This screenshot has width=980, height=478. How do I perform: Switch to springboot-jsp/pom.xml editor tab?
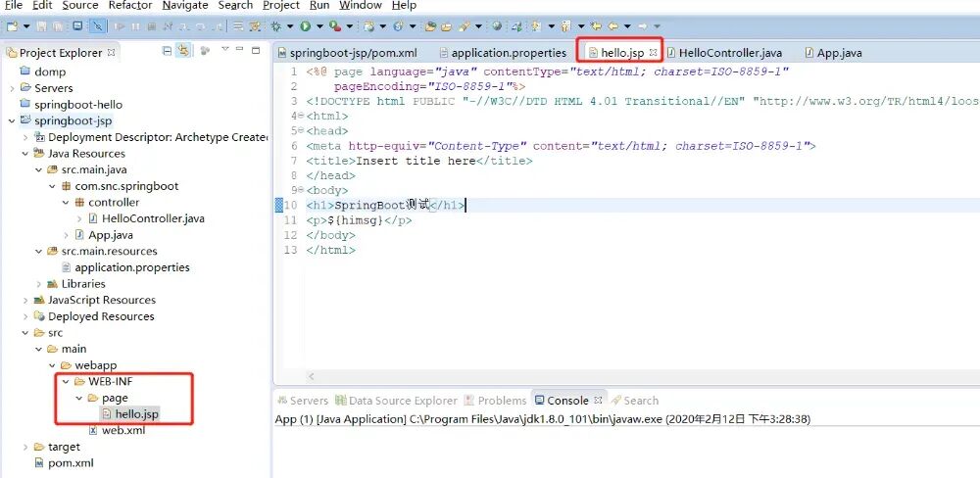tap(348, 53)
